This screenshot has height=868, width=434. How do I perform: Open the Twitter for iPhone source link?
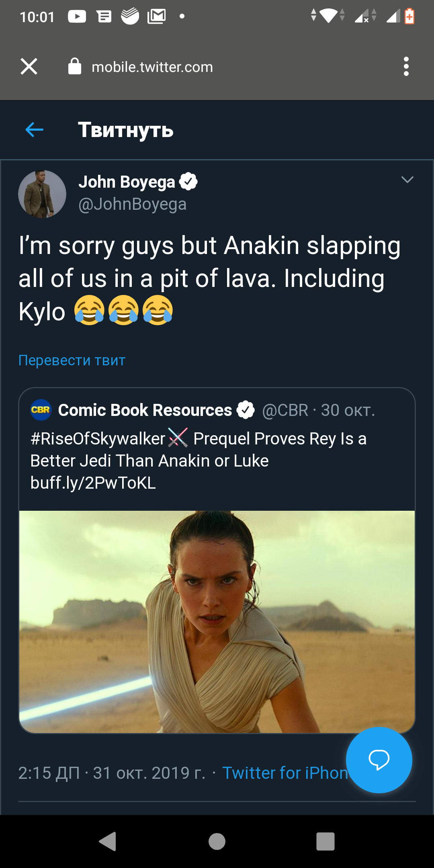[x=285, y=773]
